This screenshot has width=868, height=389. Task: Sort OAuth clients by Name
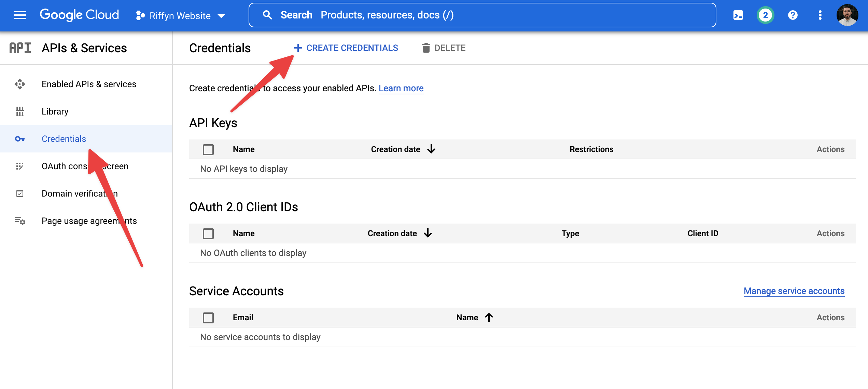(244, 233)
